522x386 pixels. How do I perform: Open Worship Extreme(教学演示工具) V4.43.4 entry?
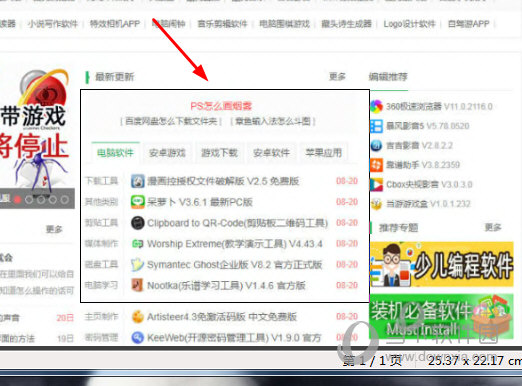pos(235,244)
